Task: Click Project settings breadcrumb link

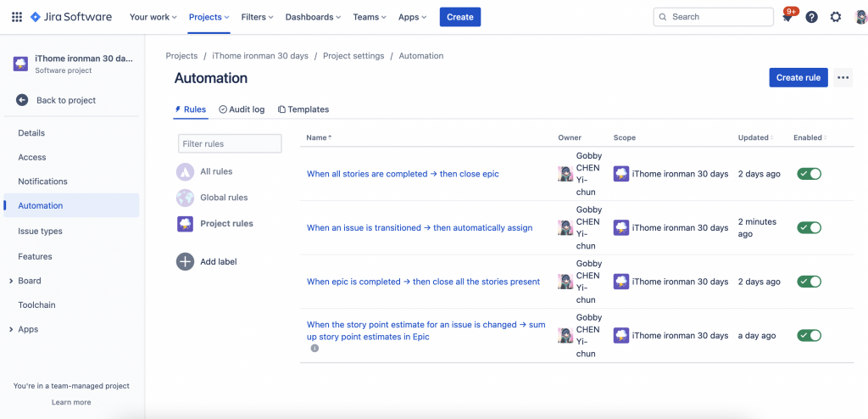Action: point(353,56)
